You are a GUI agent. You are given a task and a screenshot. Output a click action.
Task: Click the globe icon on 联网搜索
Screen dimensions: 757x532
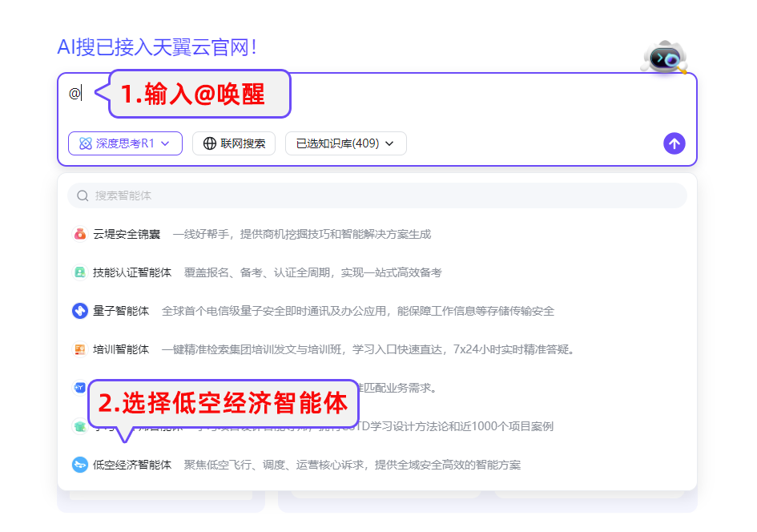(210, 143)
